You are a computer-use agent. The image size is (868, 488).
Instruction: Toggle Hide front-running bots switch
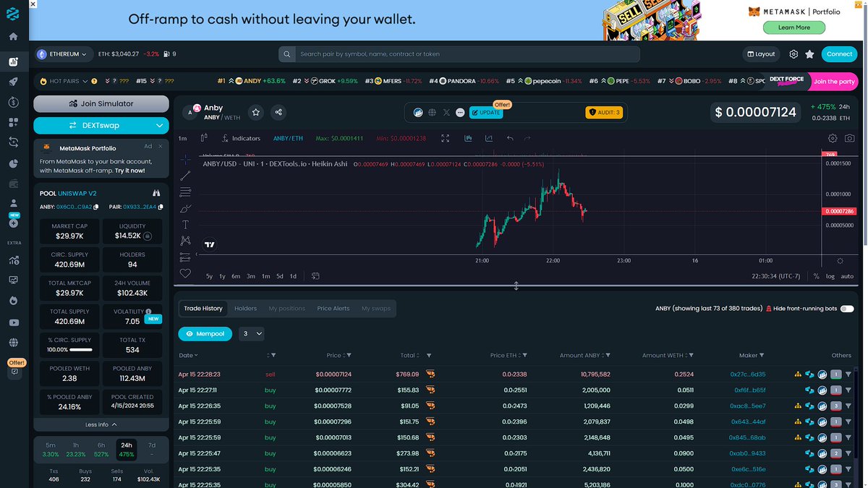(x=846, y=309)
